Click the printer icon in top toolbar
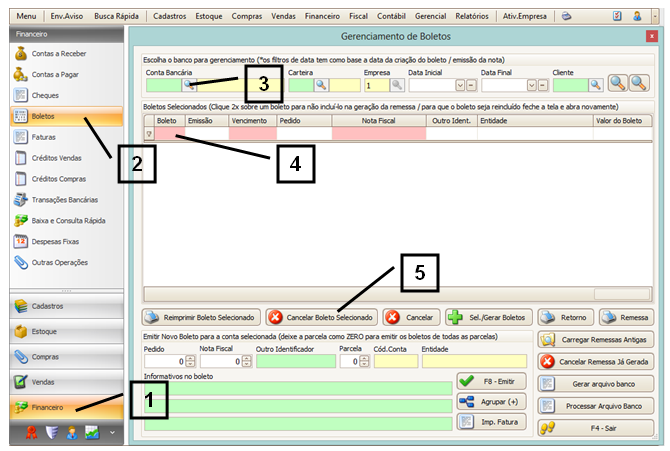The width and height of the screenshot is (670, 451). point(566,16)
